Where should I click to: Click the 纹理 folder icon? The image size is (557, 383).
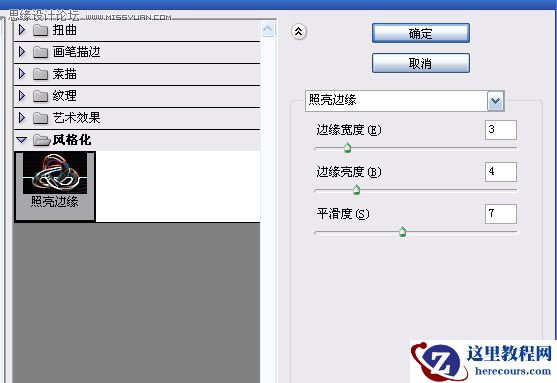40,96
